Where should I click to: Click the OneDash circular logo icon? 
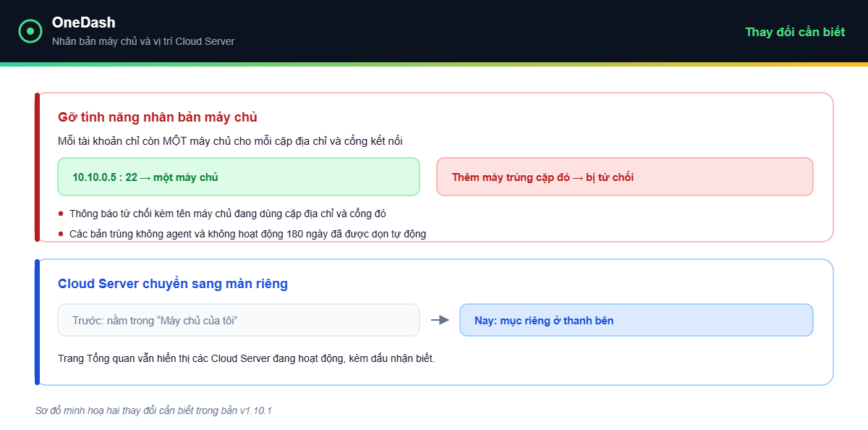point(30,31)
